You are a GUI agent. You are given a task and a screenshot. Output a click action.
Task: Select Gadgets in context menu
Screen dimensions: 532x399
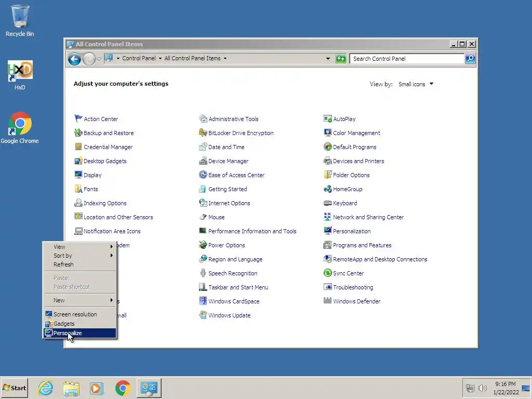pyautogui.click(x=79, y=324)
